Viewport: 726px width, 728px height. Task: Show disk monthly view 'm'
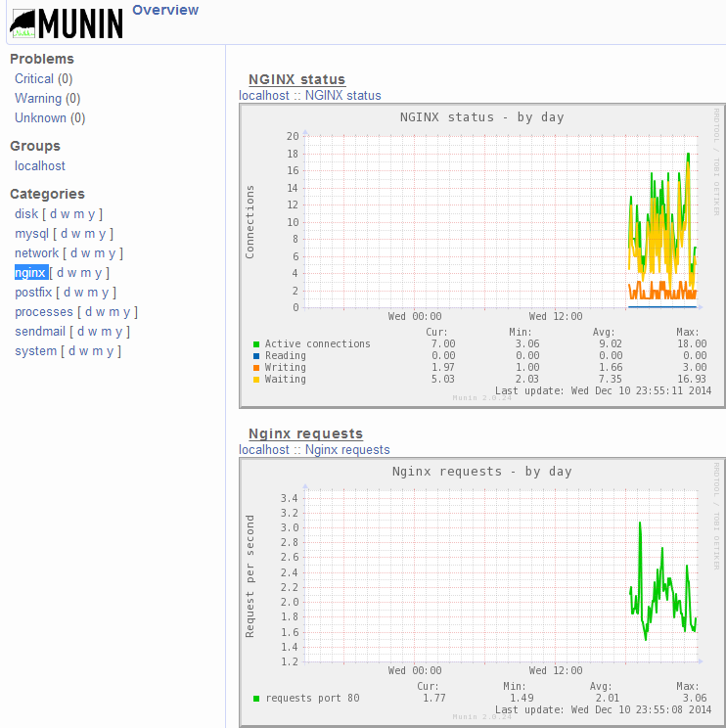79,213
